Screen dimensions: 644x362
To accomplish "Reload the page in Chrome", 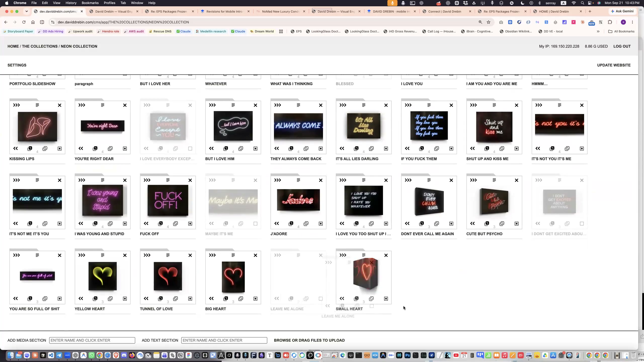I will pos(24,22).
